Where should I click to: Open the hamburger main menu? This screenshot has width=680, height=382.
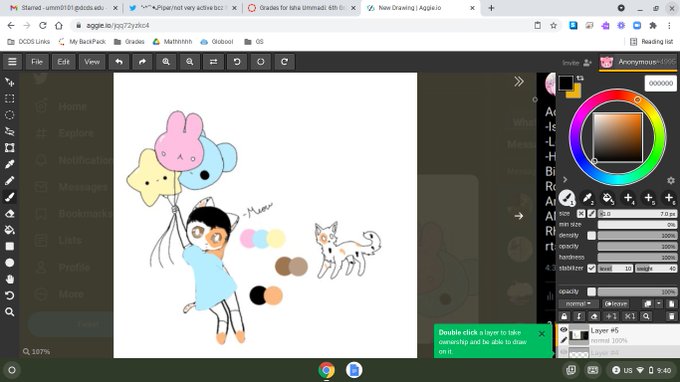(x=12, y=62)
